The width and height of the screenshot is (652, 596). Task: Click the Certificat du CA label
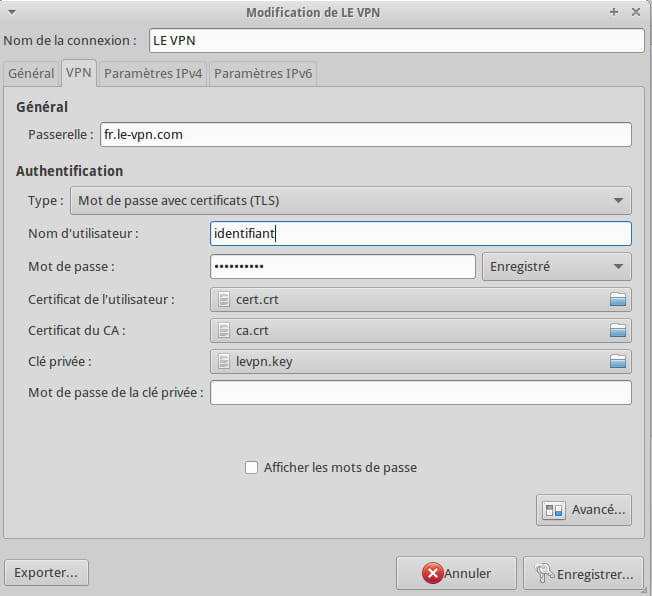click(x=77, y=331)
